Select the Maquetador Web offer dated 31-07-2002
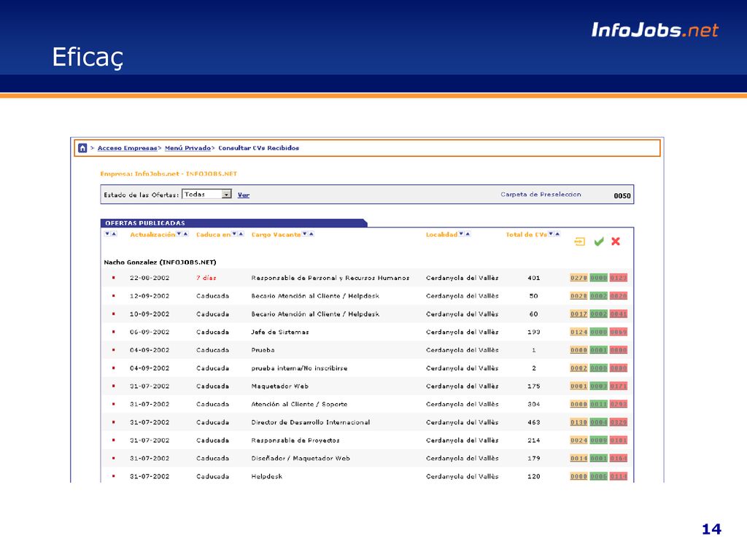This screenshot has width=747, height=560. [x=279, y=386]
